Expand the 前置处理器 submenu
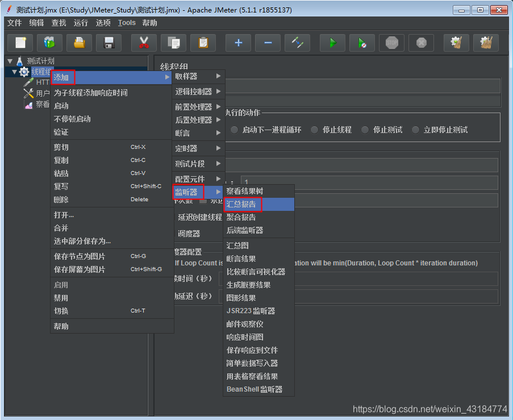This screenshot has height=420, width=513. pos(198,107)
